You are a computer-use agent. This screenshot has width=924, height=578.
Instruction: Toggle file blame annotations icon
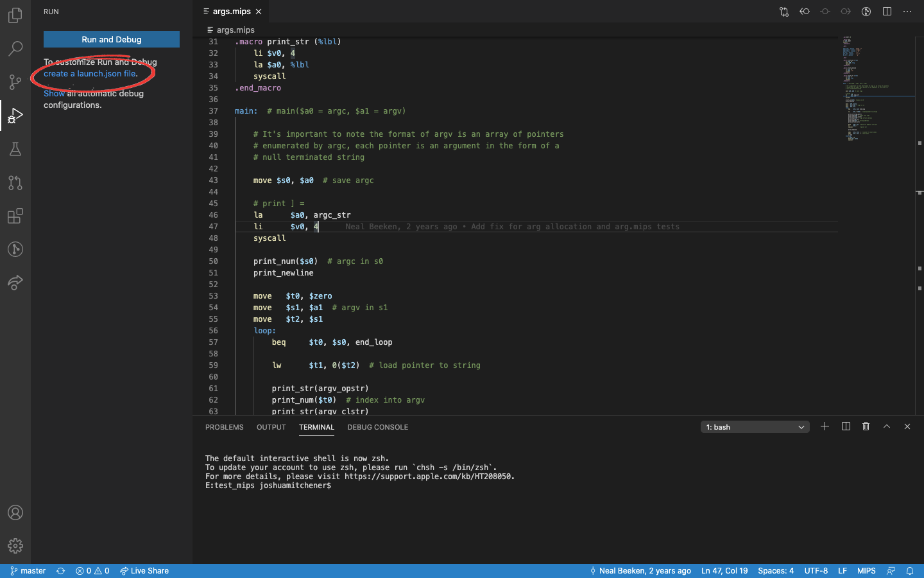coord(866,12)
